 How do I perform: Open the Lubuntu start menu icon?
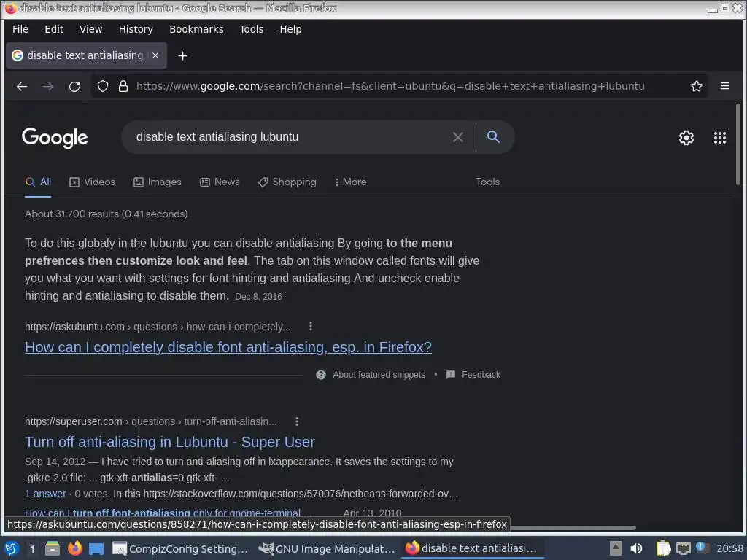pyautogui.click(x=12, y=548)
